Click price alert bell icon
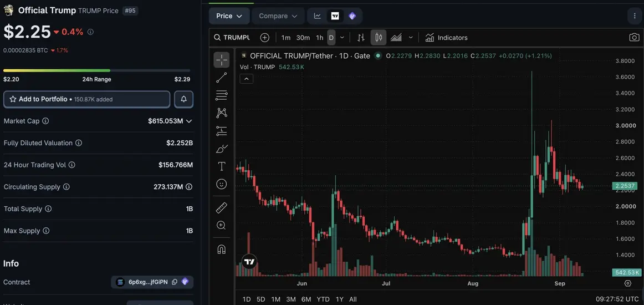Screen dimensions: 644x305 point(183,99)
